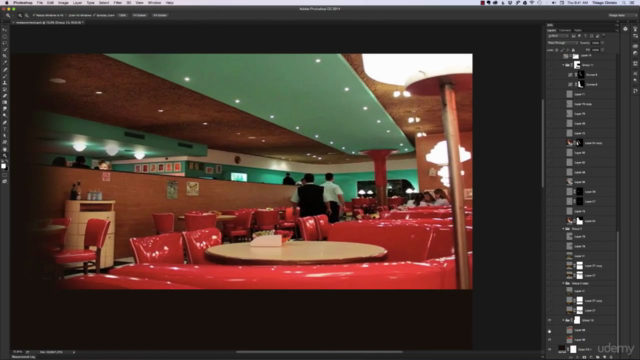Select the Magic Wand tool
The height and width of the screenshot is (360, 640).
5,49
